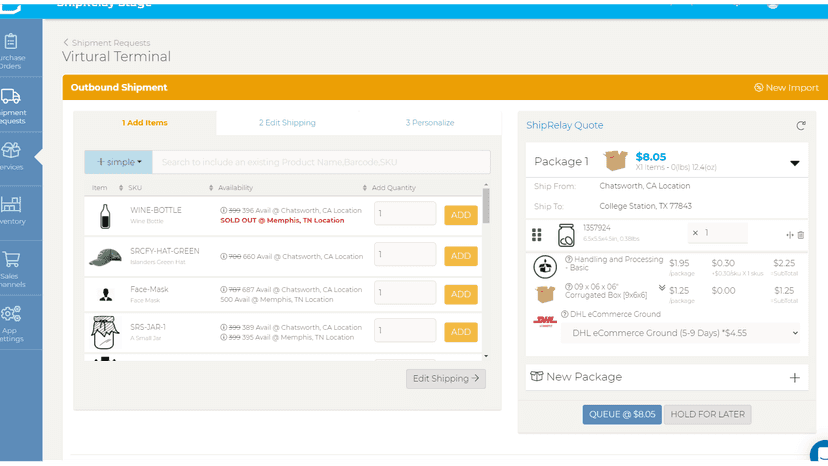Open Inventory sidebar icon
The width and height of the screenshot is (828, 466).
pyautogui.click(x=11, y=204)
